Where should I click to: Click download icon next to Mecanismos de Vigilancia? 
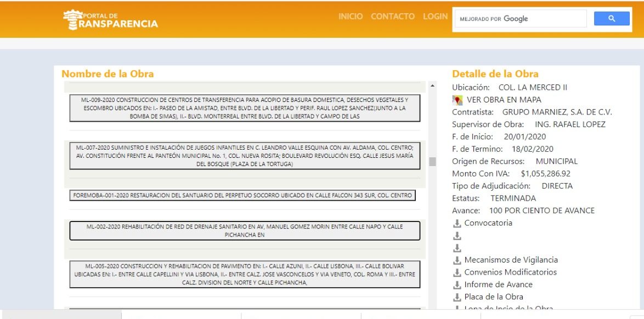(457, 260)
